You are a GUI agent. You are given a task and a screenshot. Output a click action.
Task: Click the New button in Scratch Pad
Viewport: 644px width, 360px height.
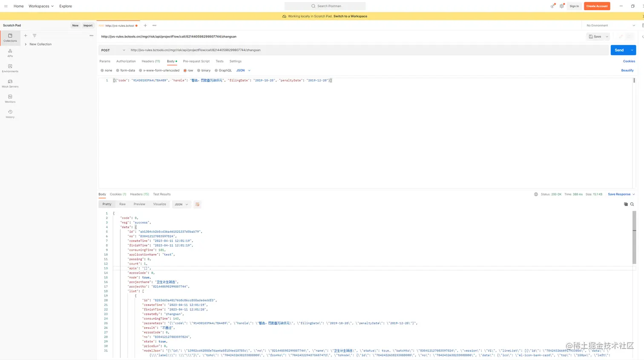click(75, 26)
